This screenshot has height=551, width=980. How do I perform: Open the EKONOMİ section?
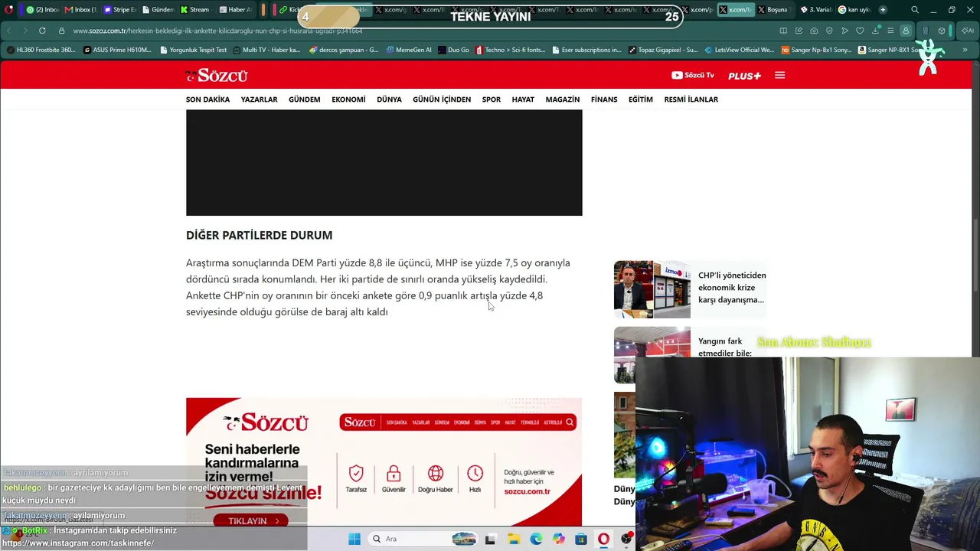click(x=348, y=99)
